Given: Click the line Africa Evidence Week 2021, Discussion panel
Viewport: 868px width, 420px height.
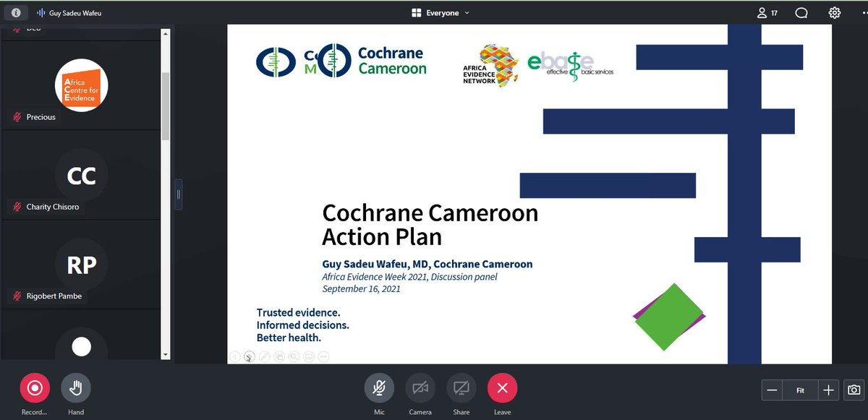Looking at the screenshot, I should pyautogui.click(x=410, y=277).
